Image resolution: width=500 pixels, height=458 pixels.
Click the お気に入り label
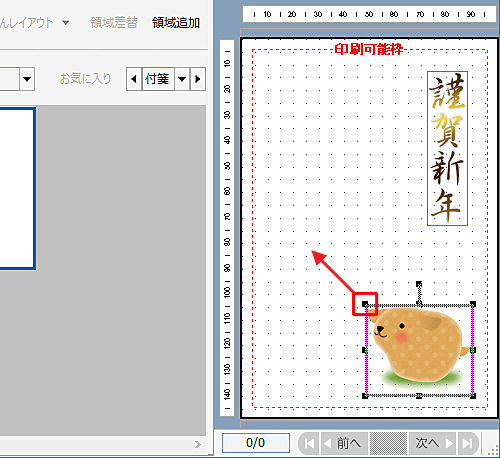85,79
